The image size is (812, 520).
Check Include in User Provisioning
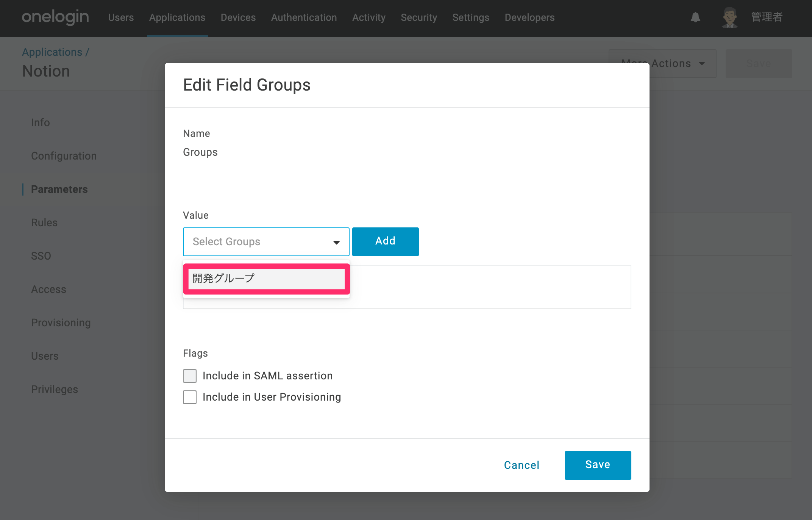point(190,397)
